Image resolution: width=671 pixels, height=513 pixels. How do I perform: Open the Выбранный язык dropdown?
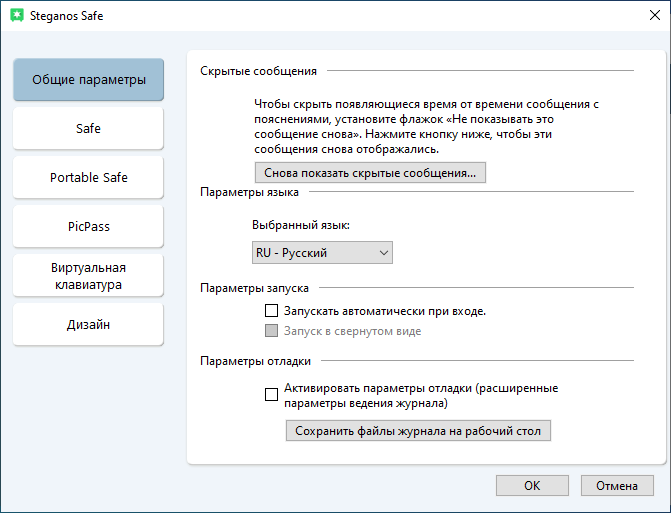322,253
